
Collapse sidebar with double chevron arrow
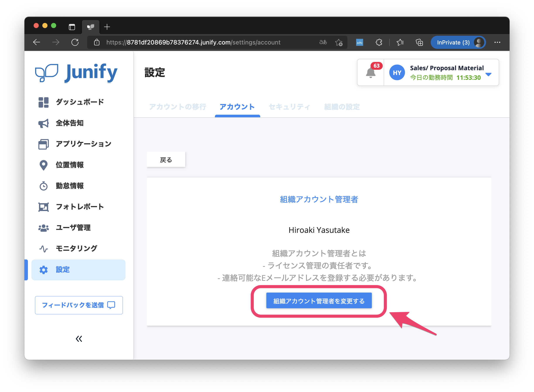point(79,339)
